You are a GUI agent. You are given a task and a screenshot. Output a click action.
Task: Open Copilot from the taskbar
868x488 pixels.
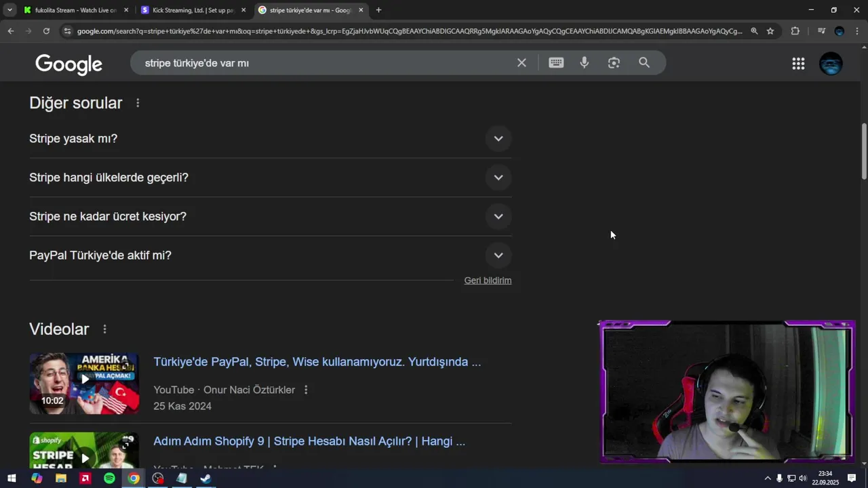[x=37, y=479]
